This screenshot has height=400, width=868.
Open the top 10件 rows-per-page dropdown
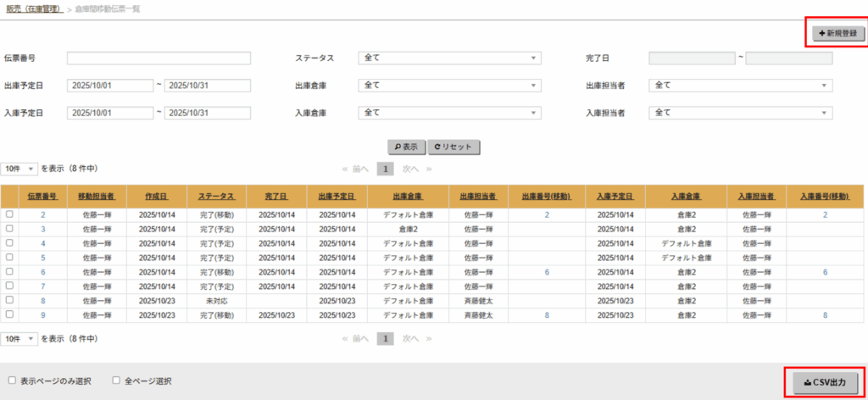[x=19, y=169]
